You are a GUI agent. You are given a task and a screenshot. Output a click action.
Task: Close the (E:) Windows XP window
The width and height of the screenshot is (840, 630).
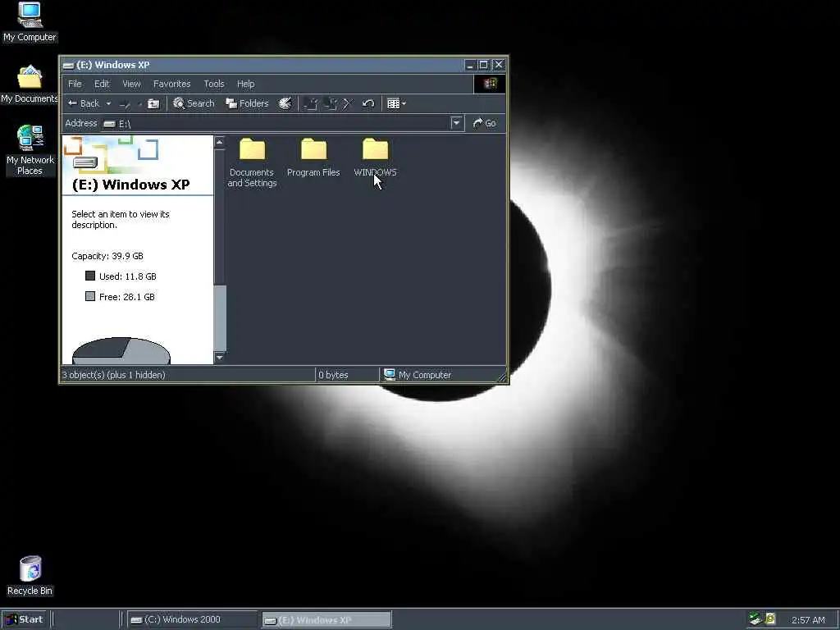coord(499,65)
